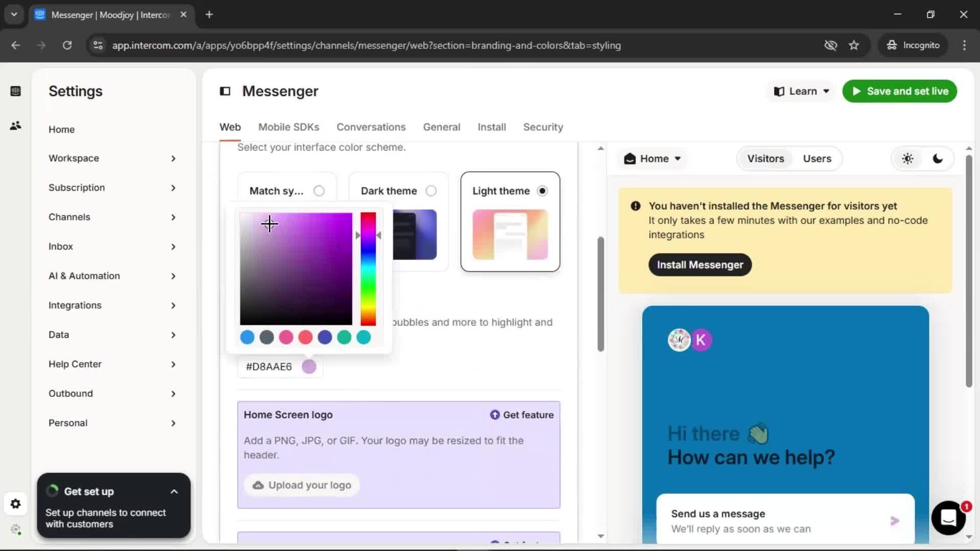This screenshot has height=551, width=980.
Task: Open the site information icon in address bar
Action: (97, 45)
